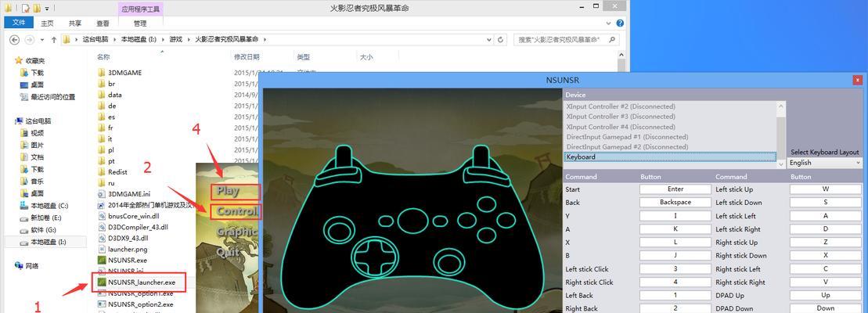Switch to the 查看 ribbon tab
This screenshot has width=868, height=313.
[103, 23]
